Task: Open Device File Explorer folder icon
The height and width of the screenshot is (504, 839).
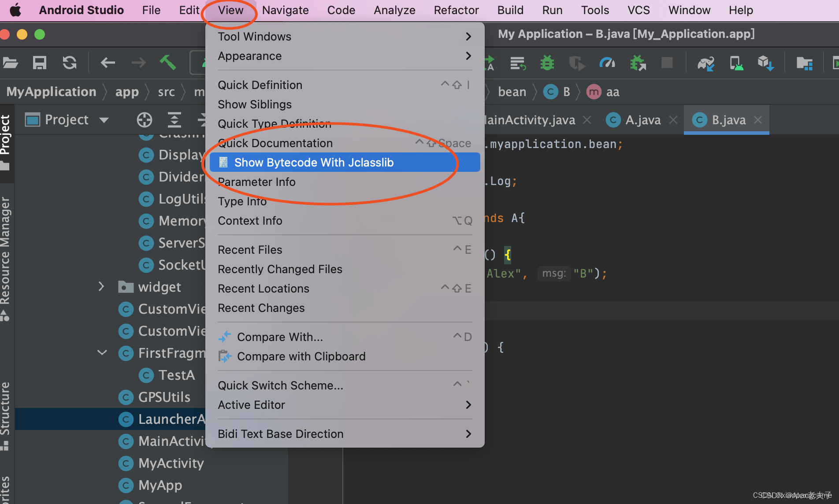Action: point(805,63)
